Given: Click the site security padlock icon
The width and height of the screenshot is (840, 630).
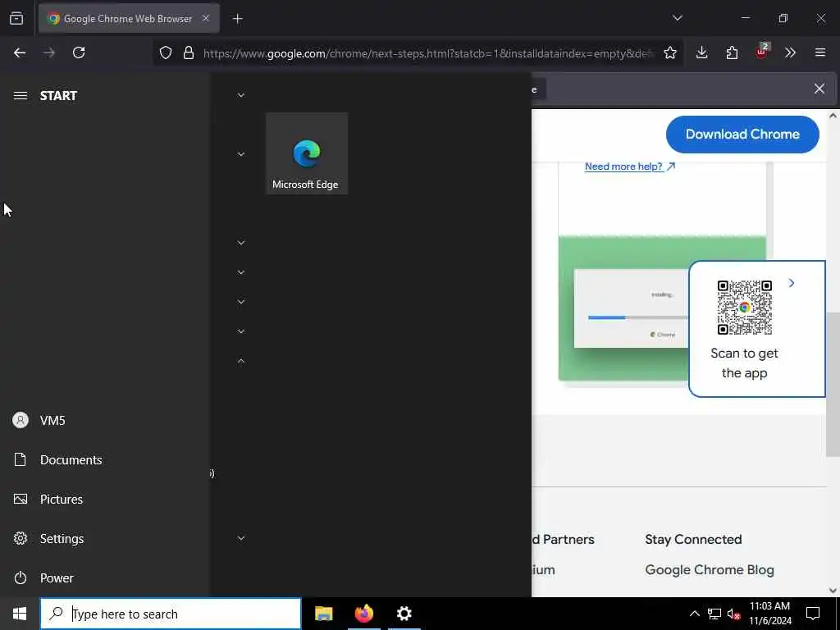Looking at the screenshot, I should click(188, 52).
